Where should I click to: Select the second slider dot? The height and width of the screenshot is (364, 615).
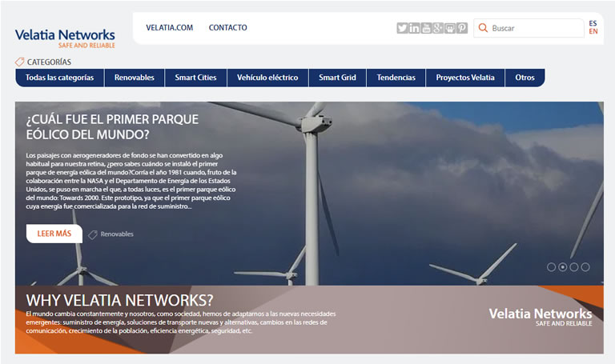click(562, 267)
